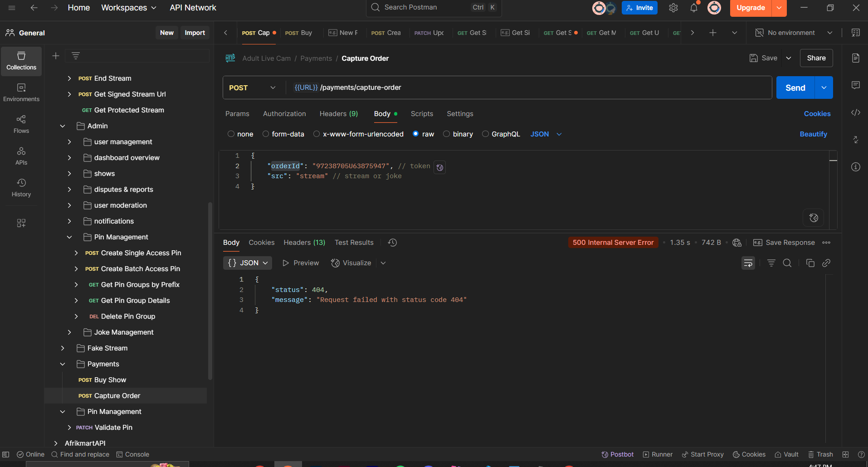Screen dimensions: 868x467
Task: Click the response link icon
Action: pyautogui.click(x=826, y=263)
